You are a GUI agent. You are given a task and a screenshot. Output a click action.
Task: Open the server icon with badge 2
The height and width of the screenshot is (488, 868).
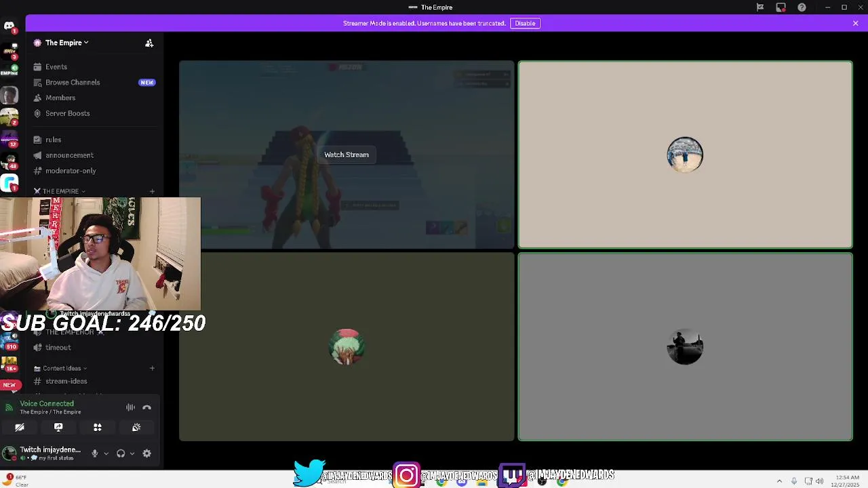pos(9,118)
